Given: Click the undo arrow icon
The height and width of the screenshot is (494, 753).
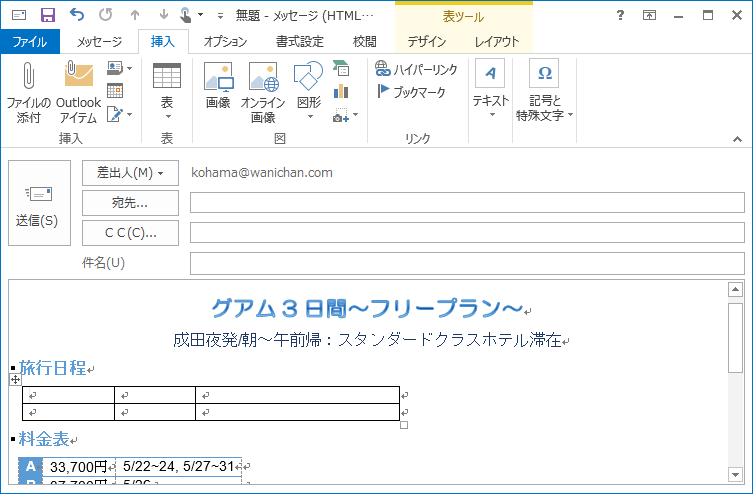Looking at the screenshot, I should pos(77,15).
